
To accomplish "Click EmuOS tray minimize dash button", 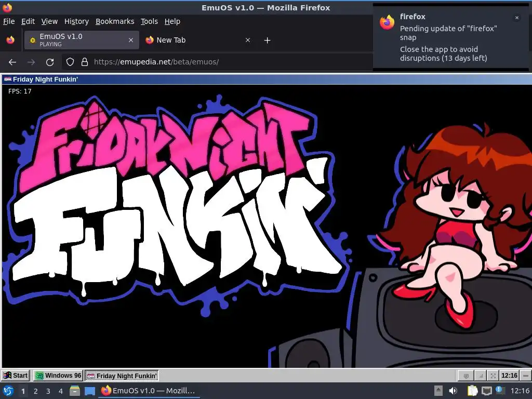I will 526,376.
